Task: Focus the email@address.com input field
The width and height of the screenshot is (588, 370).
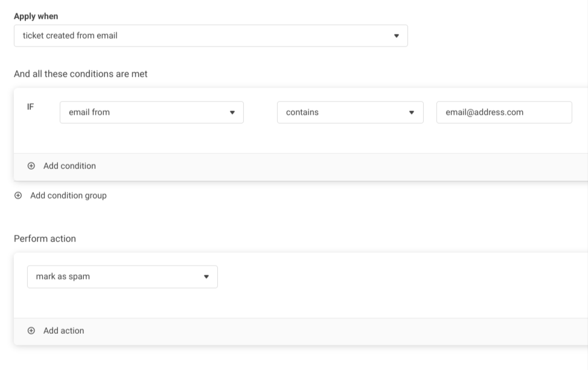Action: click(x=503, y=112)
